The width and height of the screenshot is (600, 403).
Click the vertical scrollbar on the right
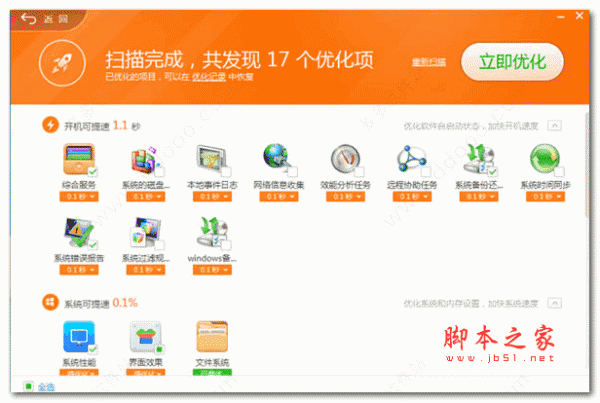click(587, 165)
